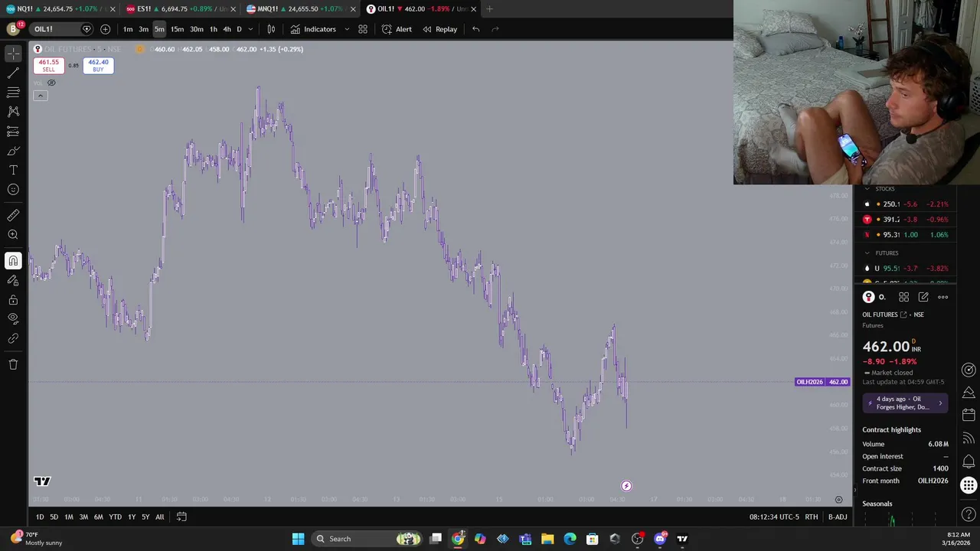980x551 pixels.
Task: Select the Zoom in tool
Action: click(13, 235)
